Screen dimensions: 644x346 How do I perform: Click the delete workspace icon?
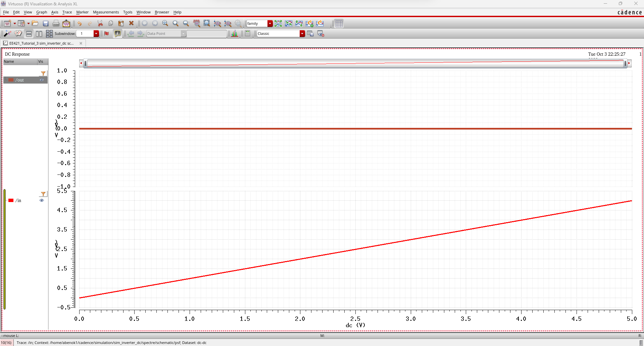(x=320, y=34)
